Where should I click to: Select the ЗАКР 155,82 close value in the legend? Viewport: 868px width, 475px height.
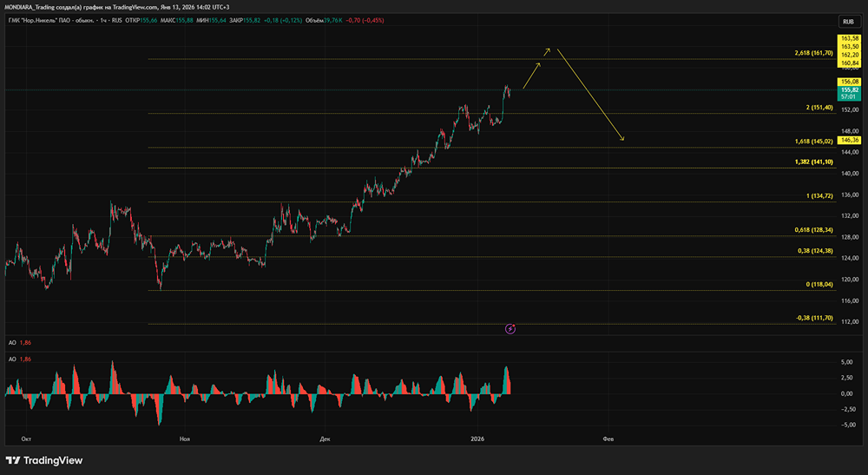pyautogui.click(x=245, y=21)
